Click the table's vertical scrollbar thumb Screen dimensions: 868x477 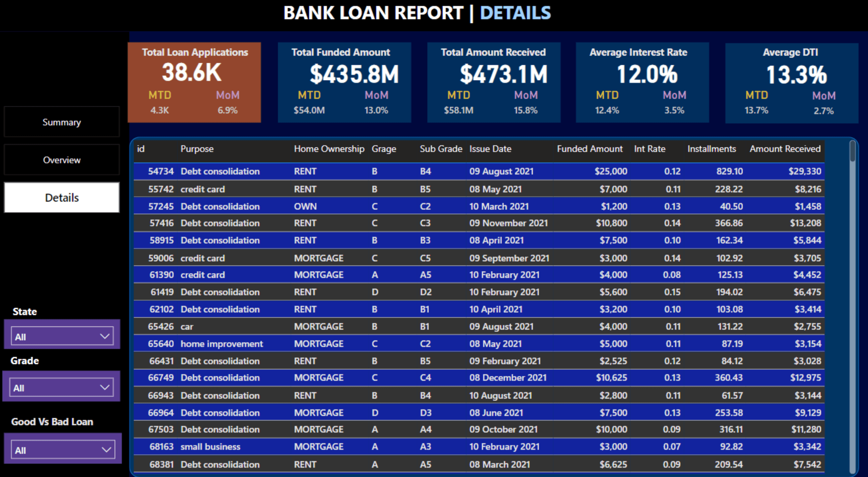(x=852, y=151)
